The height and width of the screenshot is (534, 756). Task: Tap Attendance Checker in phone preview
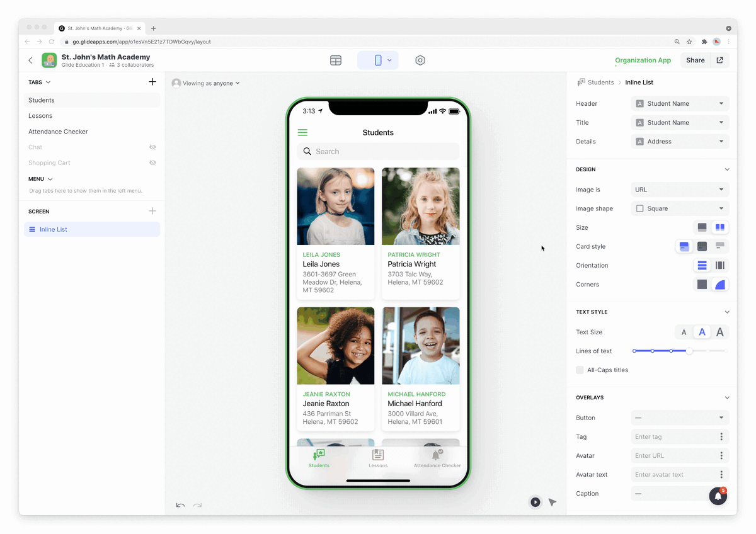pyautogui.click(x=437, y=458)
